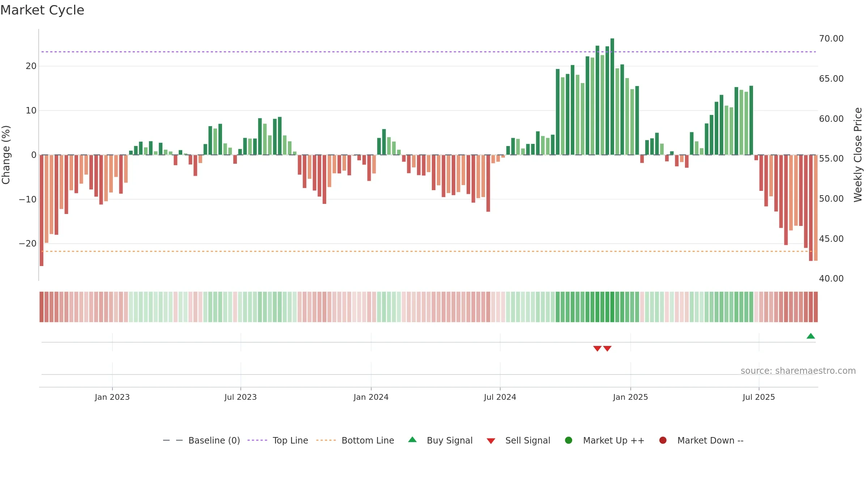Click the Jul 2023 axis label

[241, 397]
